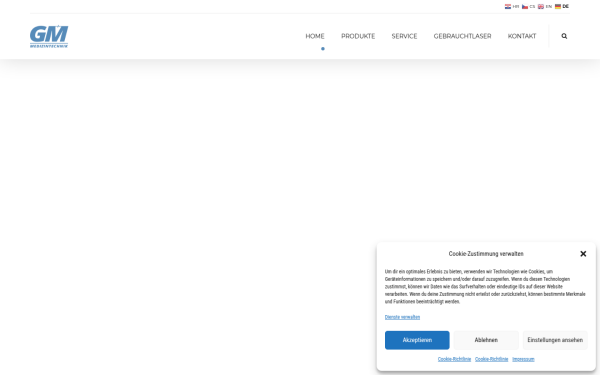Viewport: 600px width, 375px height.
Task: Click the GM Medizintechnik logo
Action: coord(49,36)
